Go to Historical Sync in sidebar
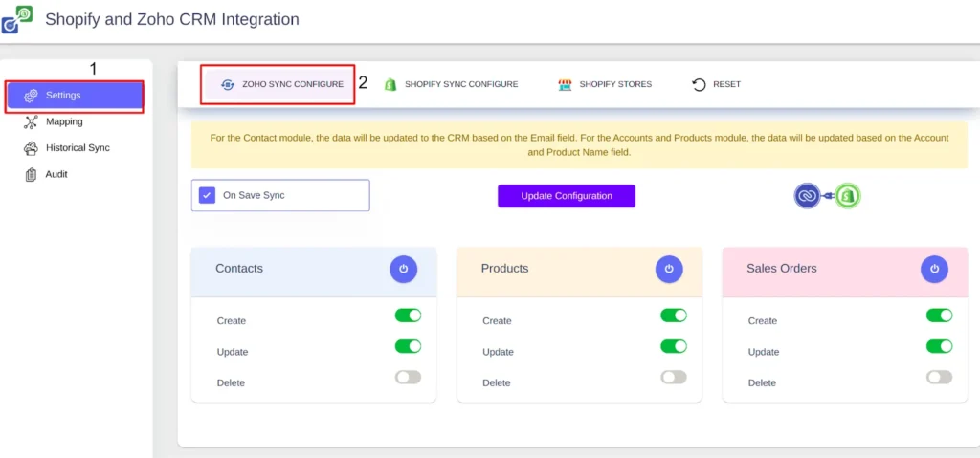Screen dimensions: 980x458 click(x=75, y=148)
